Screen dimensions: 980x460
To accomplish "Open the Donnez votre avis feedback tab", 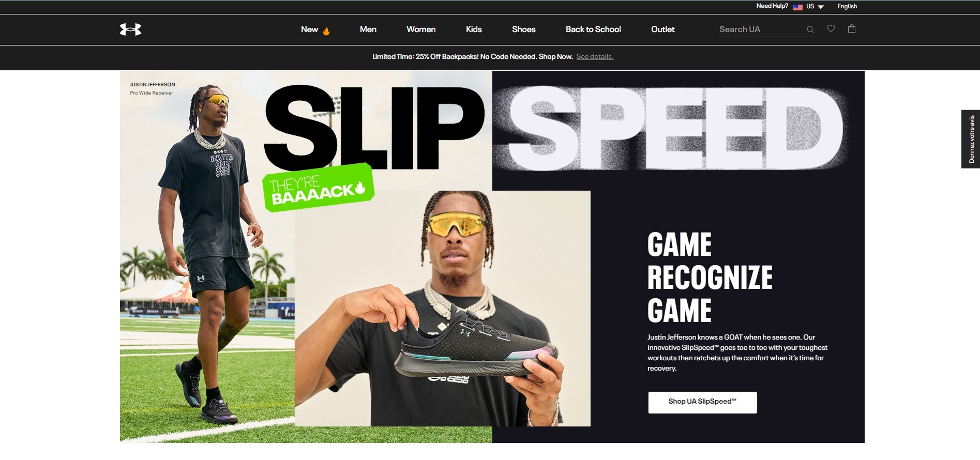I will point(971,139).
